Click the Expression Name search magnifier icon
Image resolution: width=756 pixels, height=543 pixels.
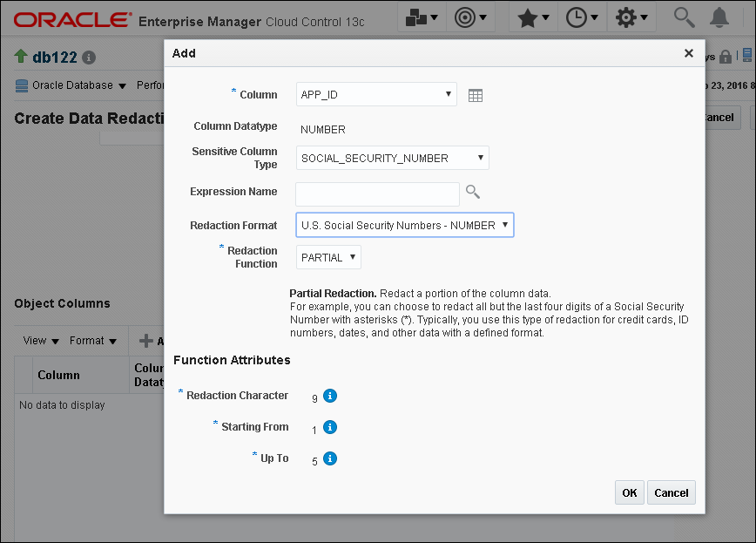472,192
